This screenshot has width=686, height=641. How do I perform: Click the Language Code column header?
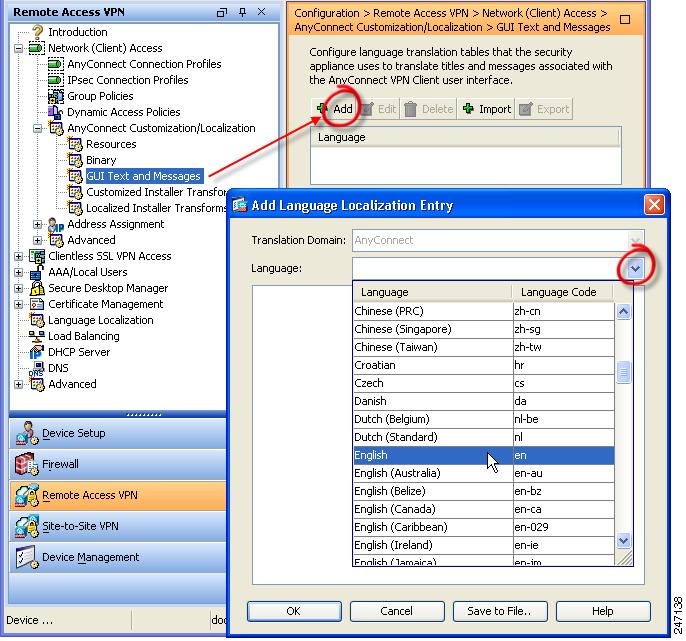coord(563,292)
